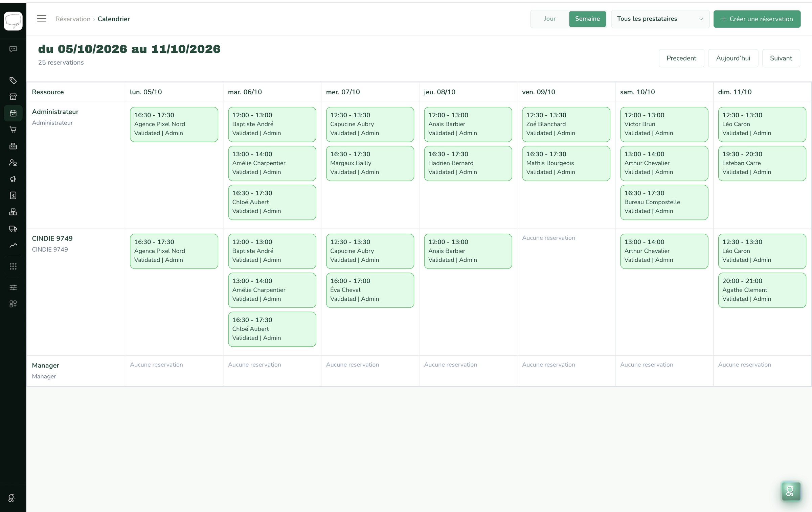
Task: Open the customers people sidebar icon
Action: (13, 163)
